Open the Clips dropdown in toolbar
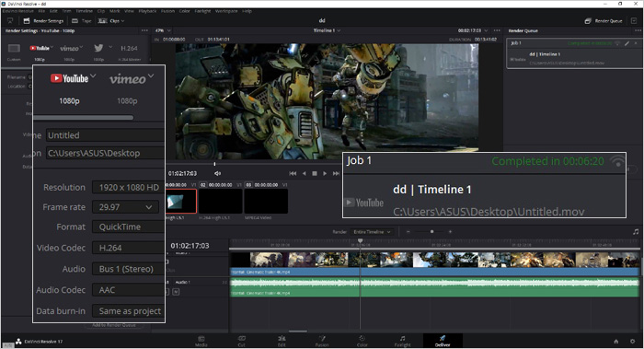Viewport: 644px width, 349px height. click(x=111, y=20)
